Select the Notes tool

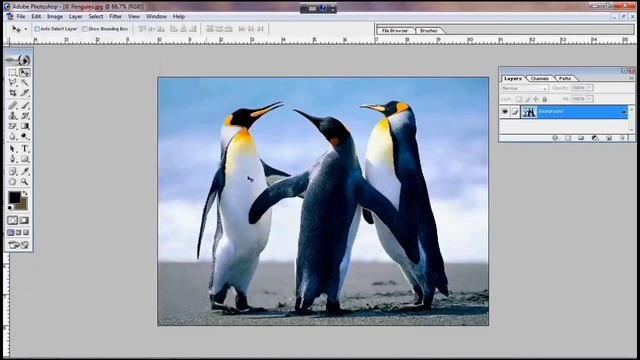pos(13,171)
